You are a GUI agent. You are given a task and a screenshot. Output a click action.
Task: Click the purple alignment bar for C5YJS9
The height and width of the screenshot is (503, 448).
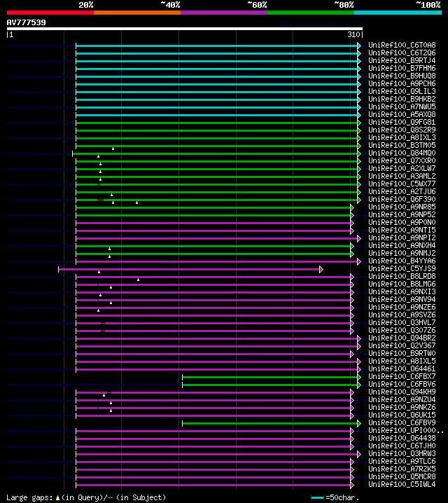tap(189, 269)
